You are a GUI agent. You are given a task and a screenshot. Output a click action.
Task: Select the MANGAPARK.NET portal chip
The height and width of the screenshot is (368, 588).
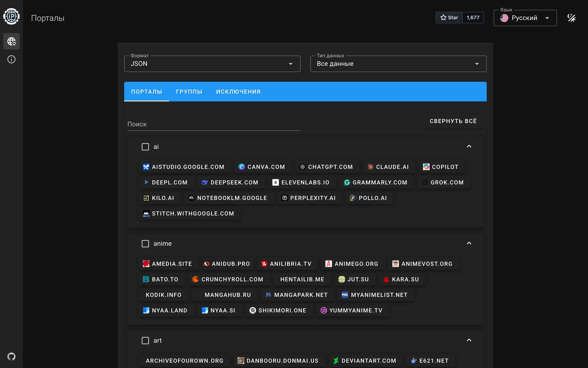(298, 295)
